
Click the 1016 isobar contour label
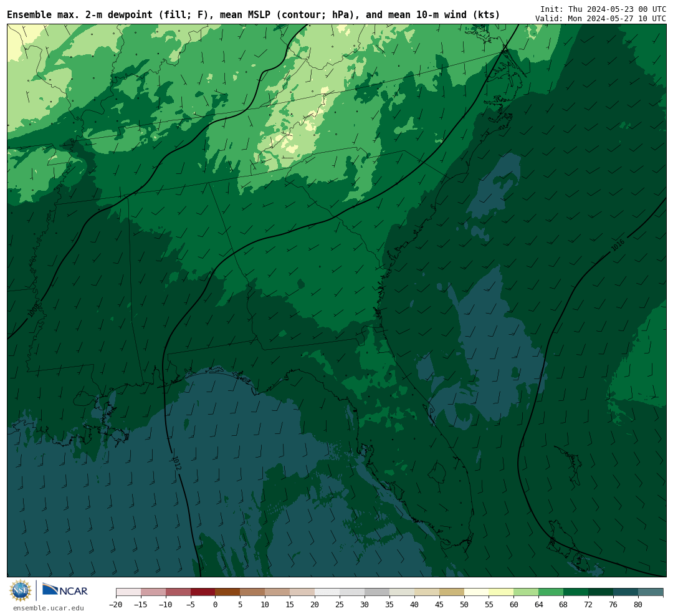tap(618, 245)
